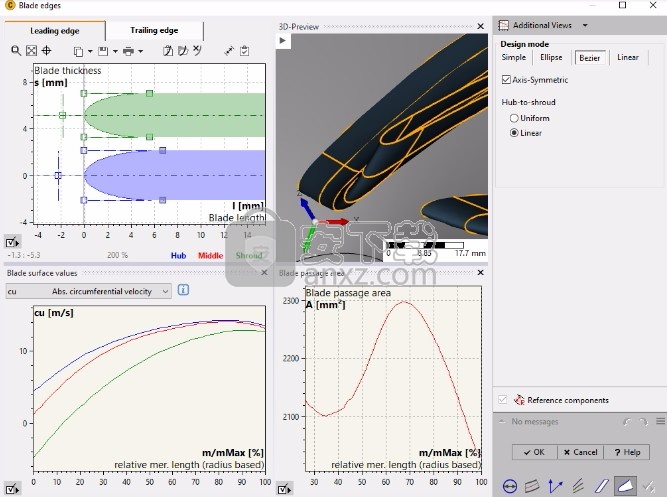Select the crosshair measure tool
667x497 pixels.
[46, 51]
